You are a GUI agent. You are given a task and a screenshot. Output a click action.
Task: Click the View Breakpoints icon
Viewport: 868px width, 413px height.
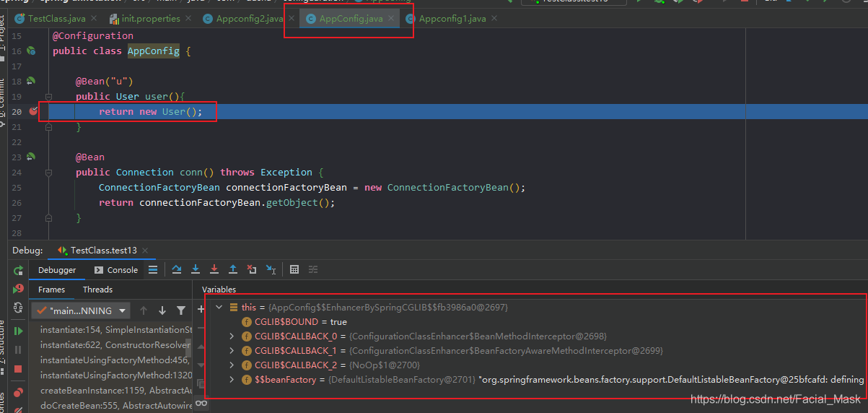tap(19, 391)
